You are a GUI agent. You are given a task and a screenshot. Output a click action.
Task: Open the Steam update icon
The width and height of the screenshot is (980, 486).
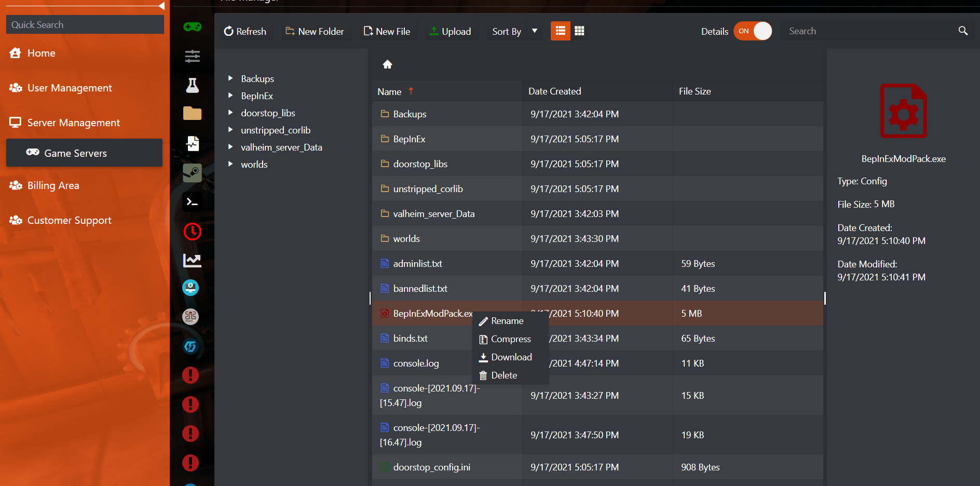pyautogui.click(x=192, y=172)
